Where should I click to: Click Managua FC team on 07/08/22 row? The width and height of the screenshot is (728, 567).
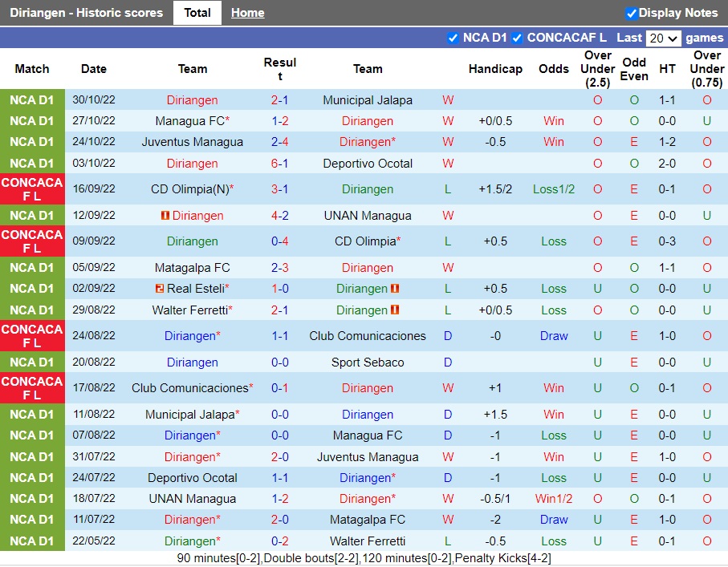(x=368, y=435)
